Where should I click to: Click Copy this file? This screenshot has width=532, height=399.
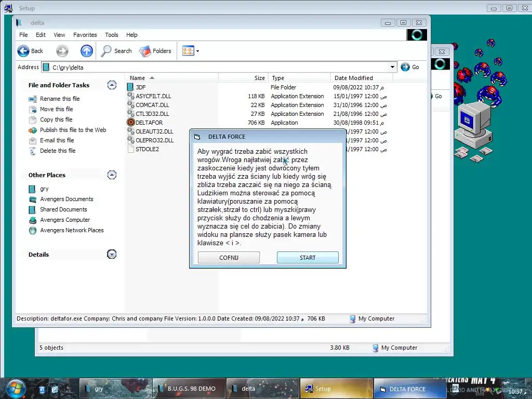pyautogui.click(x=56, y=119)
